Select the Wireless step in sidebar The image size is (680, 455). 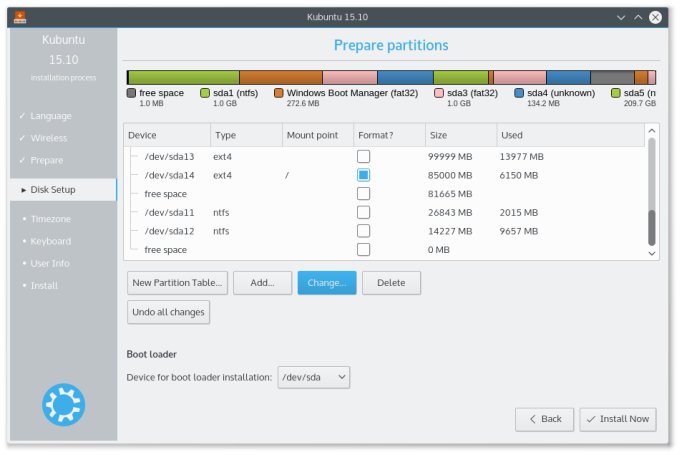49,138
